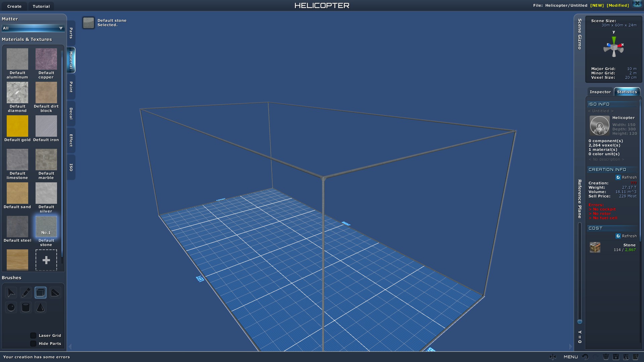The width and height of the screenshot is (644, 362).
Task: Switch to the Inspector tab
Action: point(600,92)
